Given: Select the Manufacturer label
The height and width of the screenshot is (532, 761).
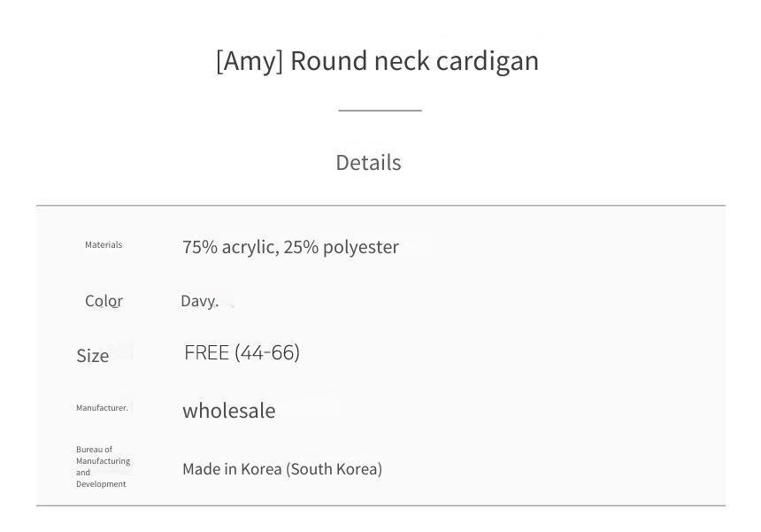Looking at the screenshot, I should pyautogui.click(x=102, y=408).
